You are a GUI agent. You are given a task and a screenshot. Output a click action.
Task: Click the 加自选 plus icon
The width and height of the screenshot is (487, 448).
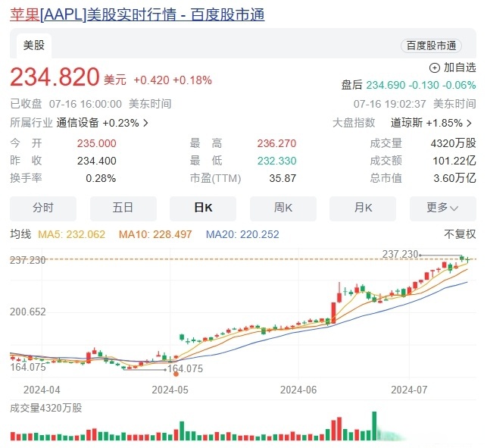[x=435, y=67]
